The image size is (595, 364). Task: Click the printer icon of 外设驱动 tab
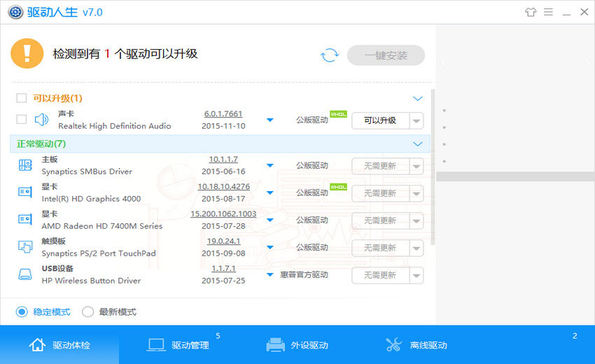click(x=276, y=344)
